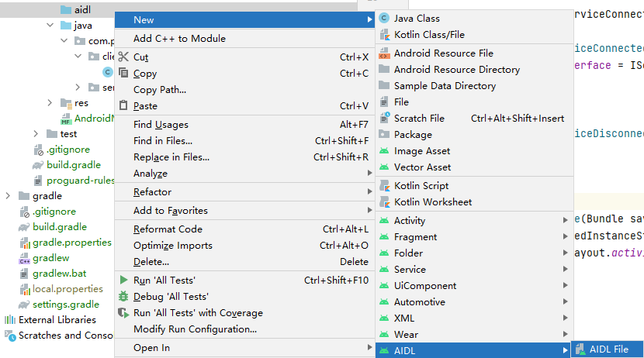Click the settings.gradle elephant icon

point(24,305)
